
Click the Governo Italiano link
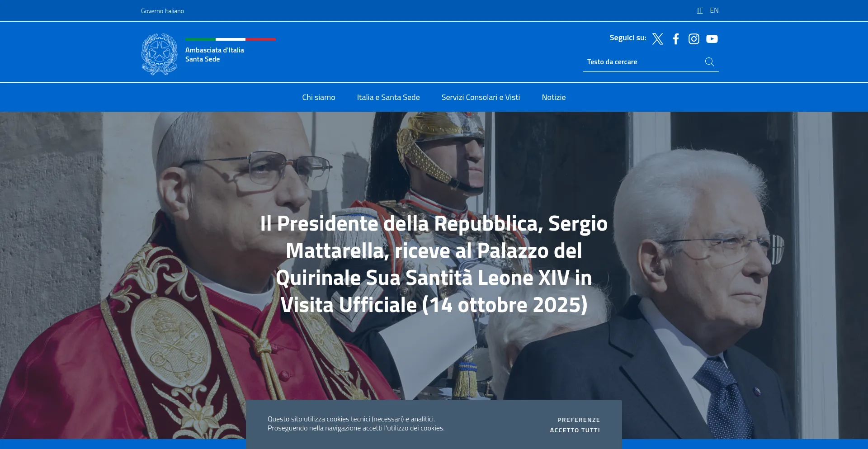pos(162,11)
